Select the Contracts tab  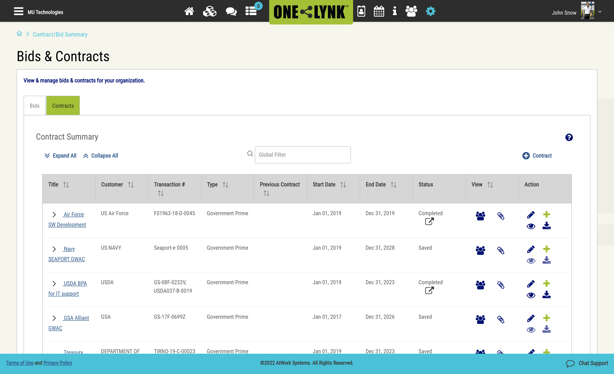[x=63, y=106]
